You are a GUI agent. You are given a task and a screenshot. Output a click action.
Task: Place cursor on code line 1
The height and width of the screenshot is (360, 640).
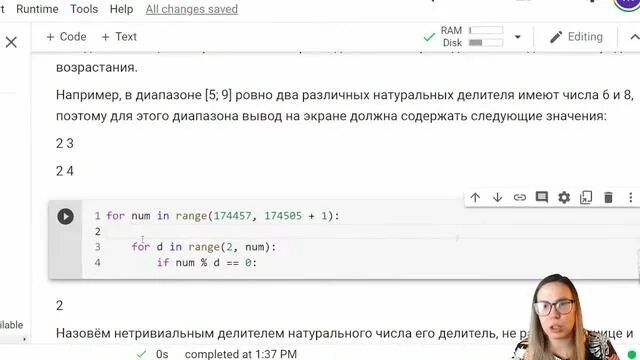(222, 216)
